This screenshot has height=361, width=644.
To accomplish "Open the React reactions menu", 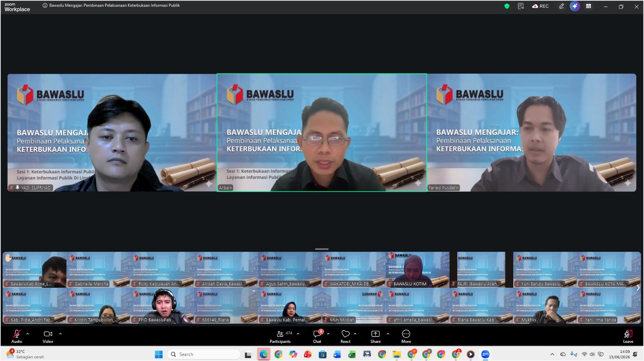I will click(345, 336).
